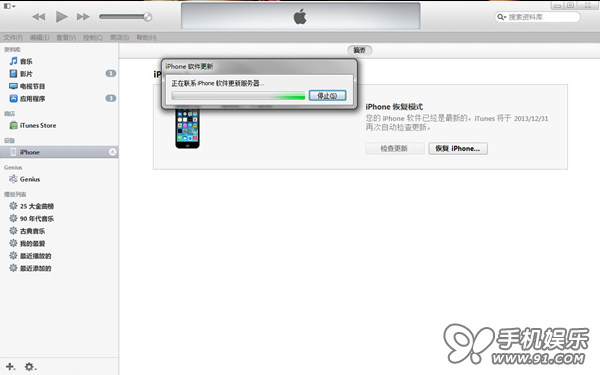Open the 查看(V) menu
The height and width of the screenshot is (375, 600).
coord(66,37)
